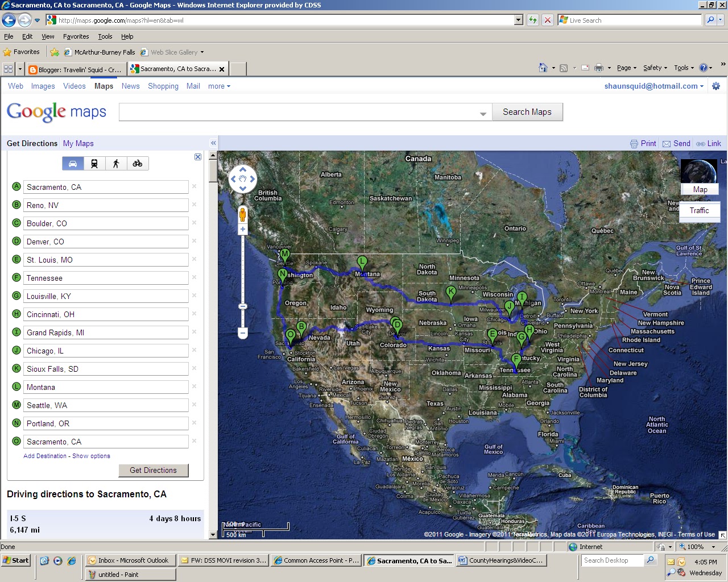Toggle the Traffic layer

pyautogui.click(x=700, y=210)
